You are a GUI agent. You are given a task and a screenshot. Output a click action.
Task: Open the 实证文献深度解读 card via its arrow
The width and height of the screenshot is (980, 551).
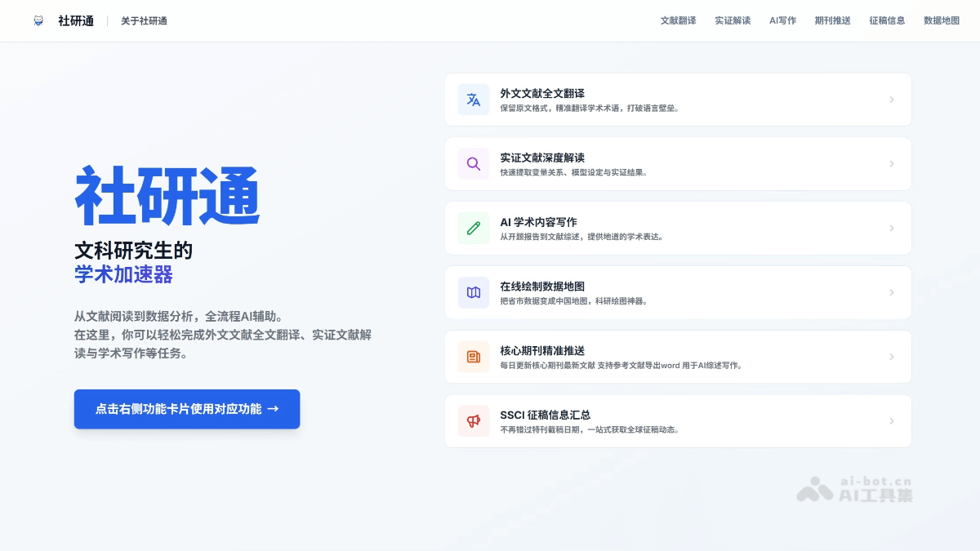(x=891, y=163)
